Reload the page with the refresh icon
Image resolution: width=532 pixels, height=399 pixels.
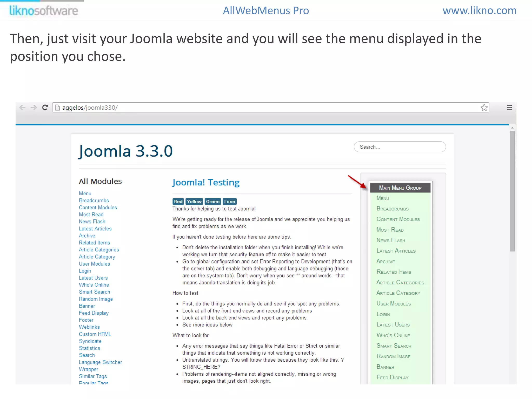[x=45, y=107]
